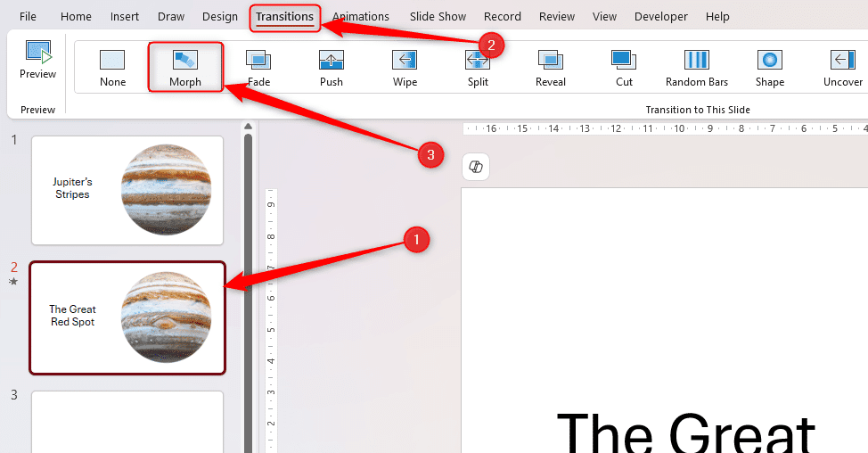Image resolution: width=868 pixels, height=453 pixels.
Task: Apply the Random Bars transition
Action: pos(697,68)
